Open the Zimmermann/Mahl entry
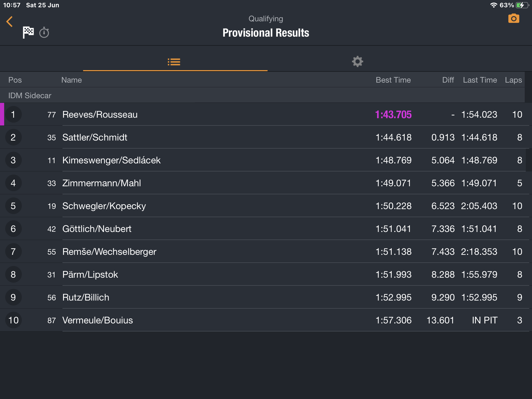532x399 pixels. 266,183
